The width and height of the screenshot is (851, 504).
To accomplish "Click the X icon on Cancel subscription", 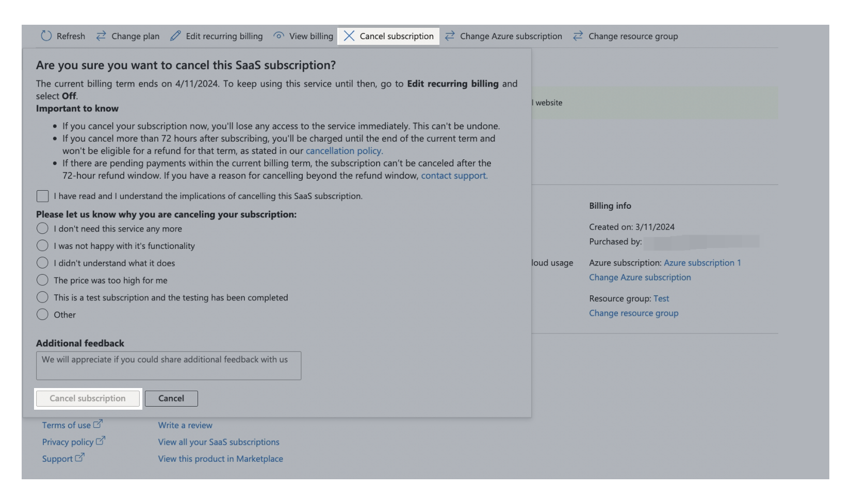I will 349,36.
